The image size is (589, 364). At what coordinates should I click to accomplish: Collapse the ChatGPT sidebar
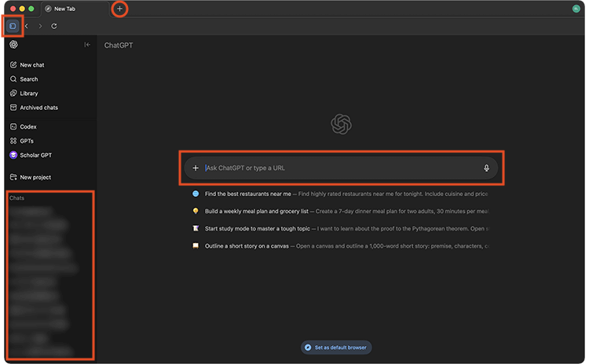(x=86, y=45)
